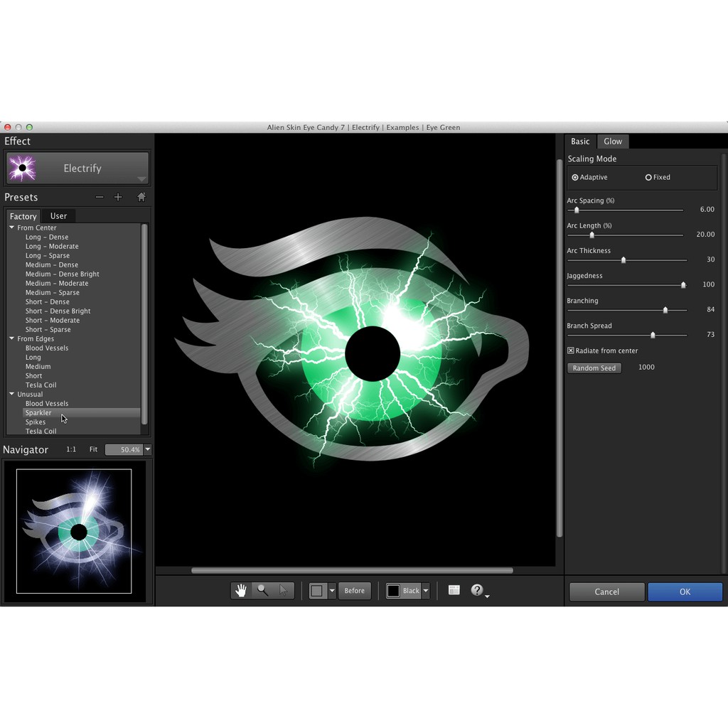Open the Help menu icon
The image size is (728, 728).
(478, 590)
